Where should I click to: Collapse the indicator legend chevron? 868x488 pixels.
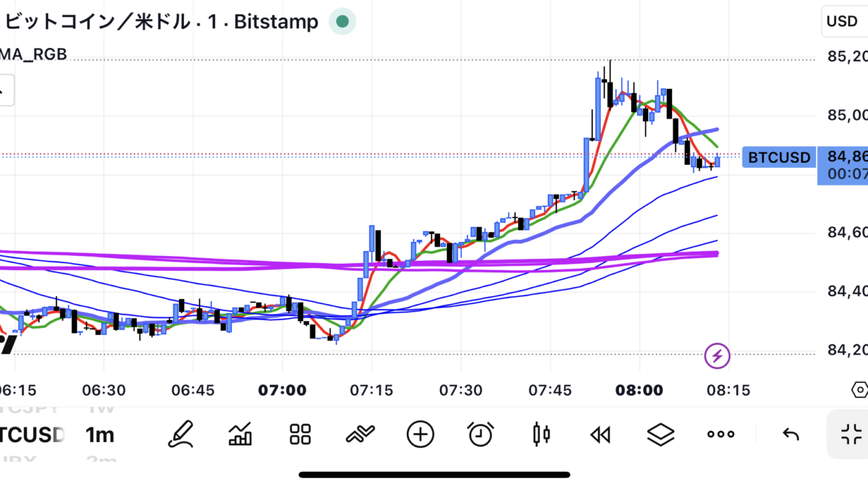click(x=4, y=89)
